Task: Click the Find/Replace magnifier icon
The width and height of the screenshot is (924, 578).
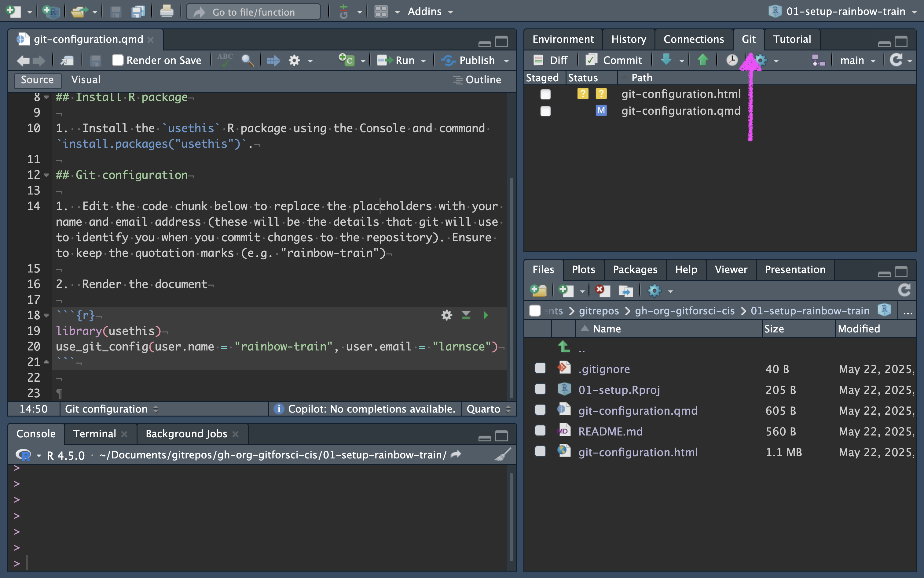Action: tap(248, 61)
